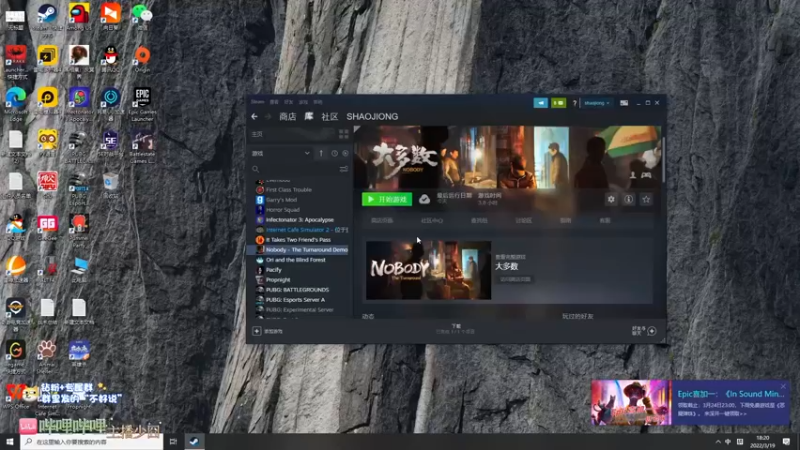Open advanced library filter options icon
Screen dimensions: 800x450
(343, 169)
